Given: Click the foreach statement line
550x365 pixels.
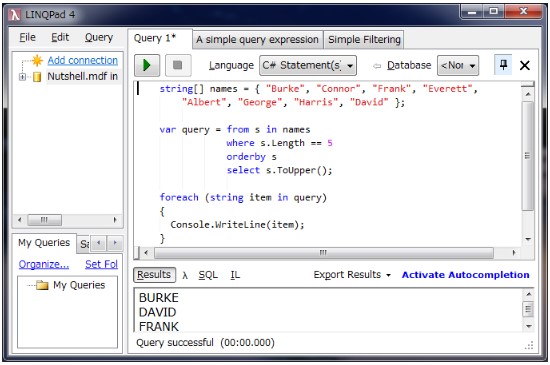Looking at the screenshot, I should point(243,197).
